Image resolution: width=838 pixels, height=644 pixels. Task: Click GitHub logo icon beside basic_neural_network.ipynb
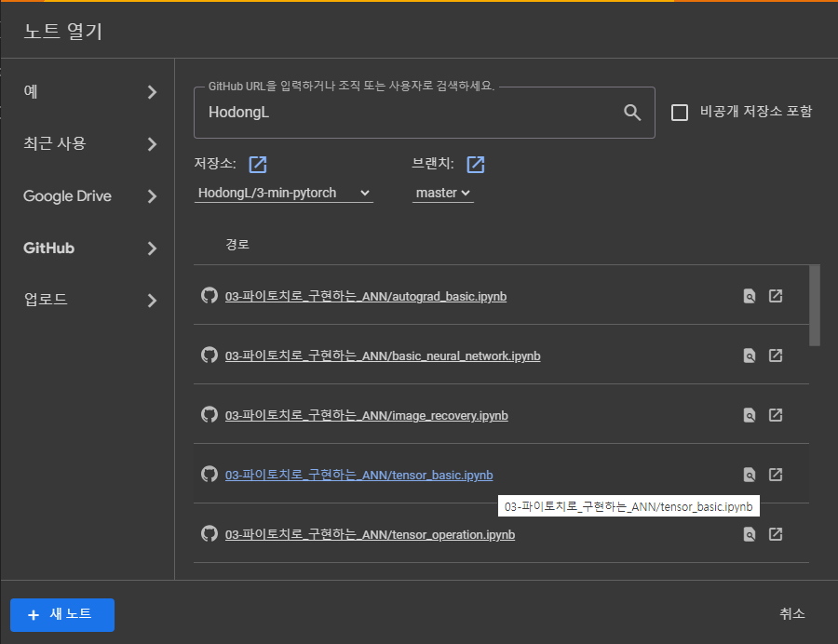coord(209,356)
